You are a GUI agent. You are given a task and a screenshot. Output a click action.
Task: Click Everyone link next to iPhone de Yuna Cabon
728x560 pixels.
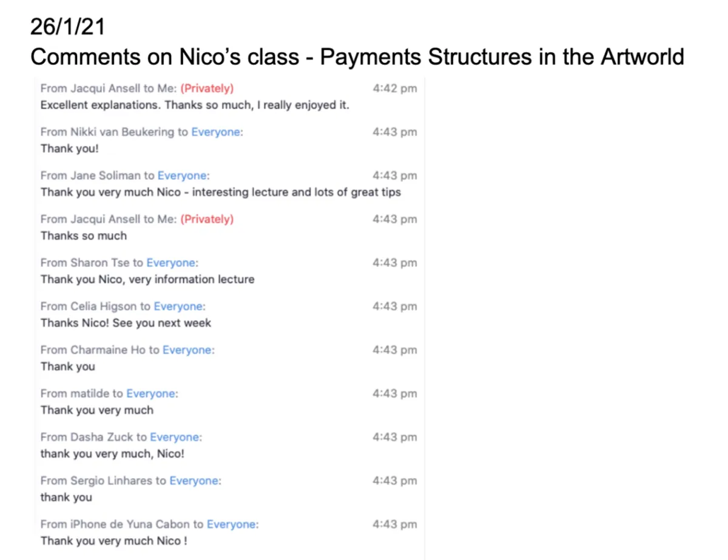233,525
